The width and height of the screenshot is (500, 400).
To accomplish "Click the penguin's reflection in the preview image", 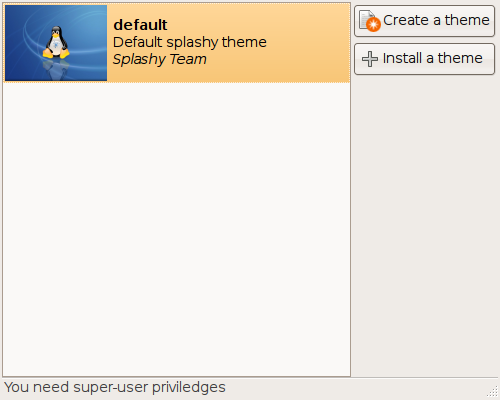I will [x=56, y=69].
